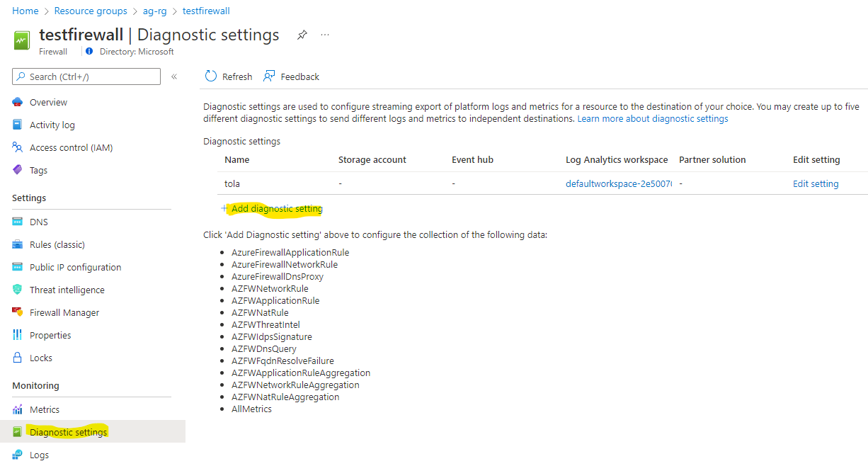Go to Home breadcrumb
The image size is (868, 466).
pos(25,11)
